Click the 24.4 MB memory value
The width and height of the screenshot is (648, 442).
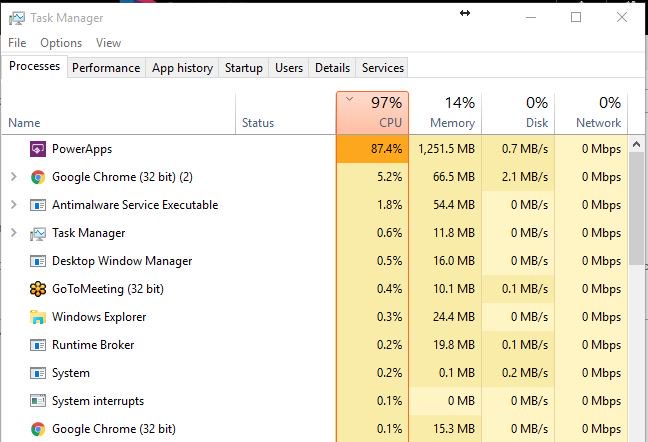click(x=454, y=317)
